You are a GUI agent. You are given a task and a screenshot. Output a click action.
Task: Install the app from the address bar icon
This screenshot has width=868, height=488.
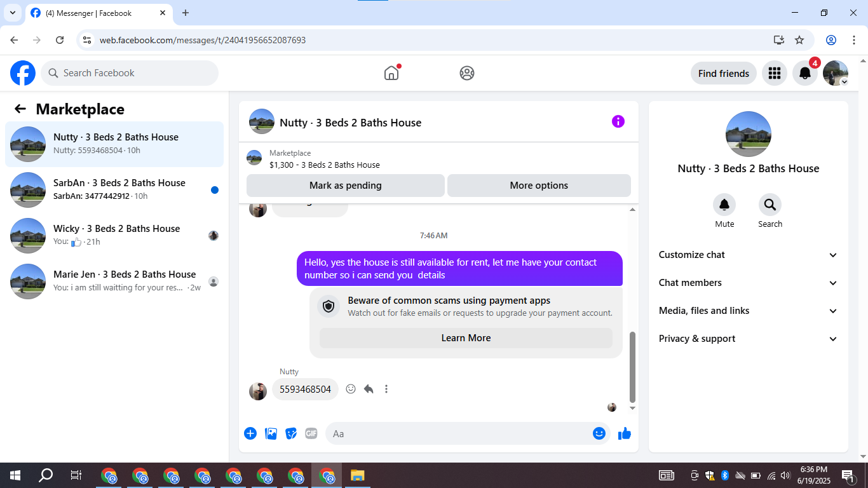(779, 40)
